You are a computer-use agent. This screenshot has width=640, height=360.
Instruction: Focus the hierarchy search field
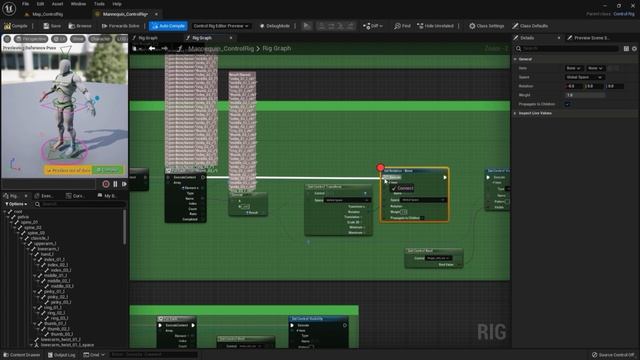pos(80,204)
